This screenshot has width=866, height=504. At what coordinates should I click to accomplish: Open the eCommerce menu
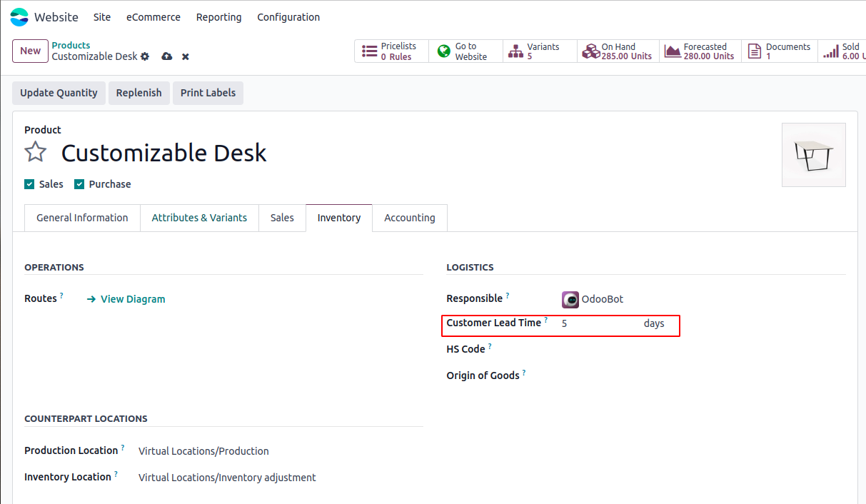153,17
